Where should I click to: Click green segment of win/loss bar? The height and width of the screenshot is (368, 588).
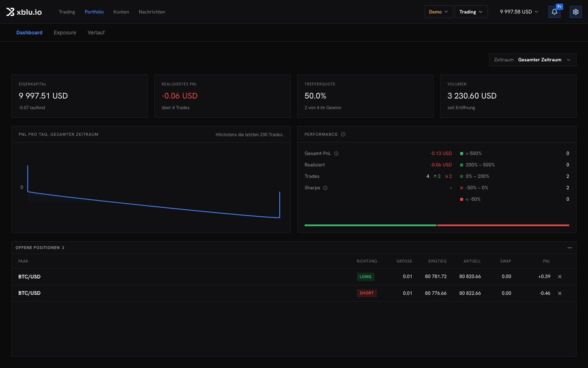pos(370,225)
